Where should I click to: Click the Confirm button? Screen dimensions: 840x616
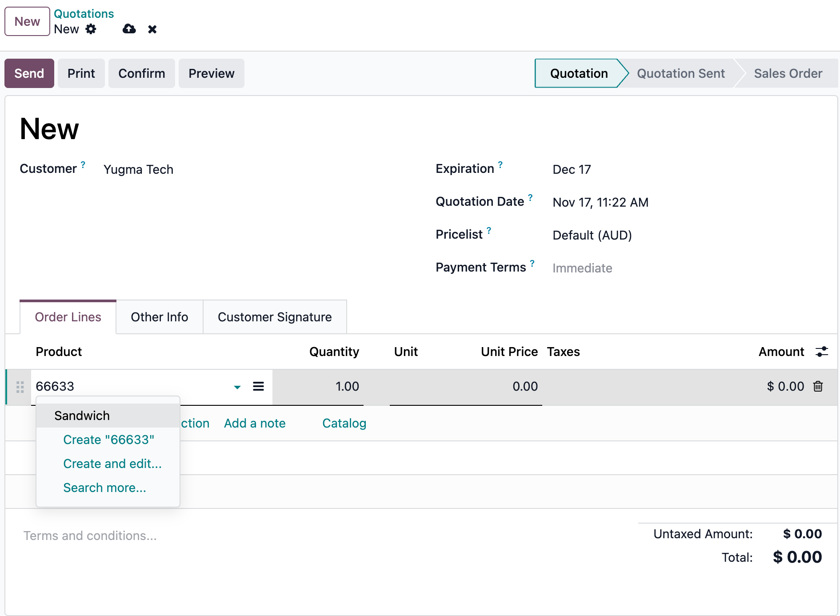141,73
